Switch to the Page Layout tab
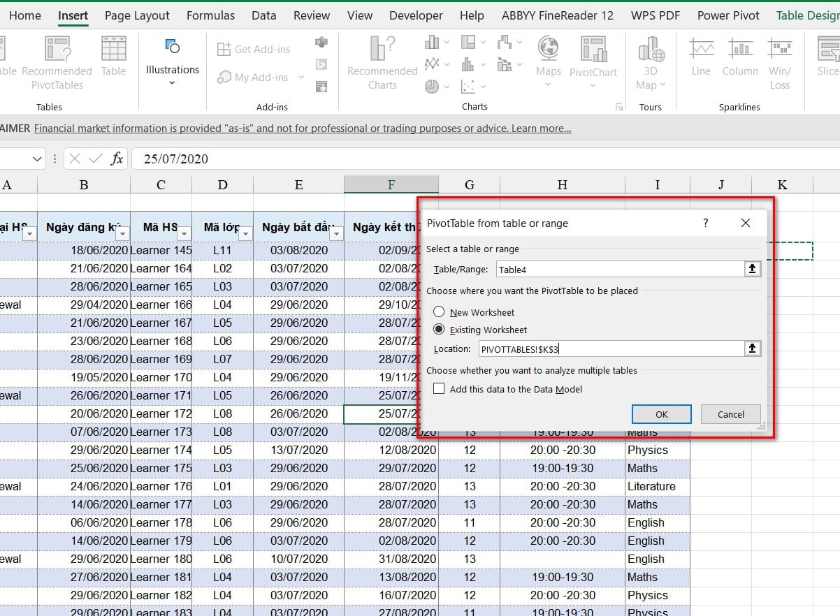840x616 pixels. click(x=137, y=15)
